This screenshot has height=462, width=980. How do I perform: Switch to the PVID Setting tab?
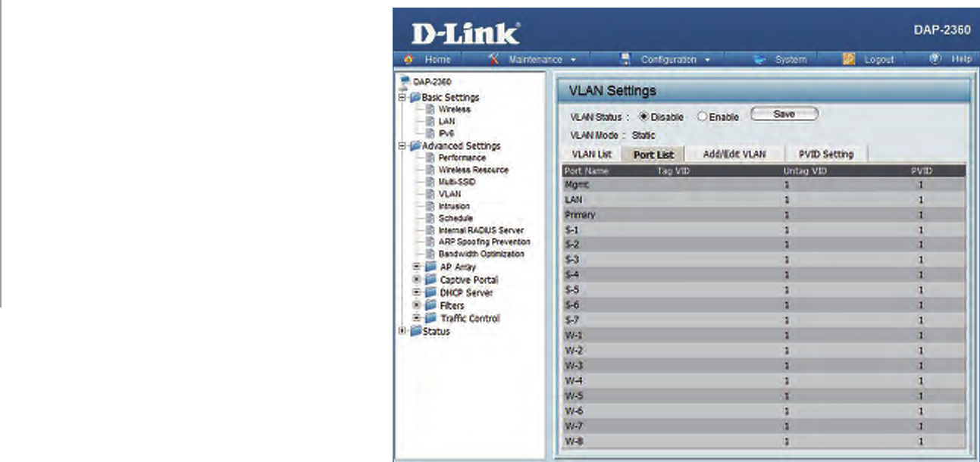826,155
